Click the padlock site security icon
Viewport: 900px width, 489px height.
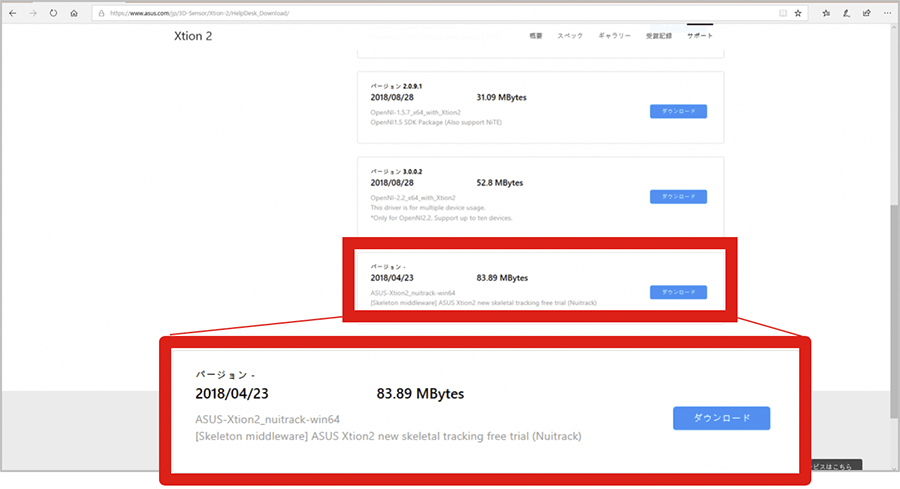[x=102, y=13]
